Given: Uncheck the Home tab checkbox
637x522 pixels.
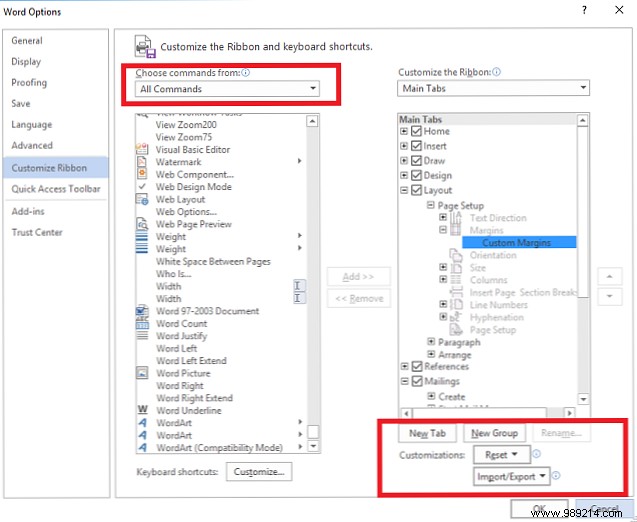Looking at the screenshot, I should tap(416, 131).
